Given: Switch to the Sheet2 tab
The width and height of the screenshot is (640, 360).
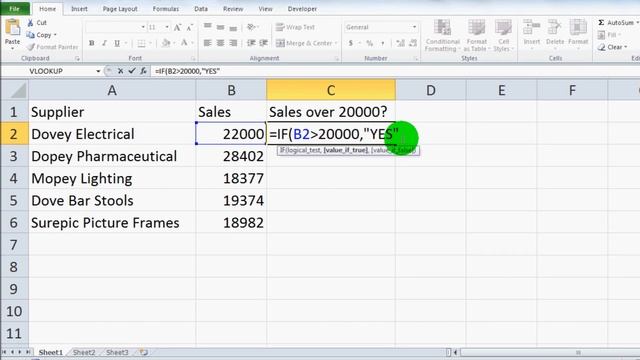Looking at the screenshot, I should click(x=84, y=352).
